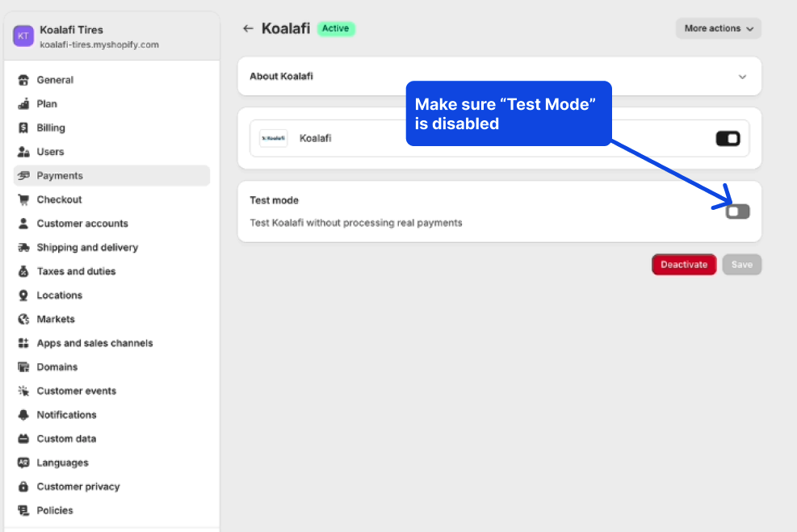Open Languages settings
Viewport: 797px width, 532px height.
111,463
